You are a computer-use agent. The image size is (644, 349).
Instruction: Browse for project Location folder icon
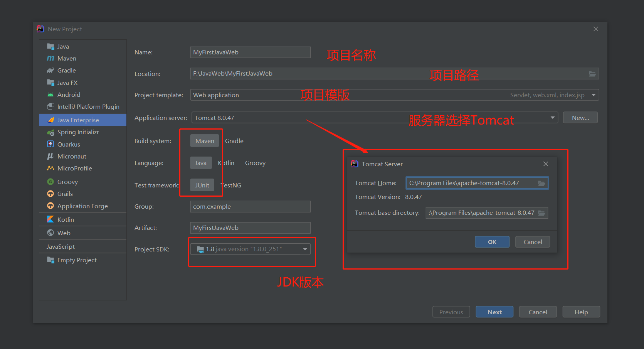592,74
